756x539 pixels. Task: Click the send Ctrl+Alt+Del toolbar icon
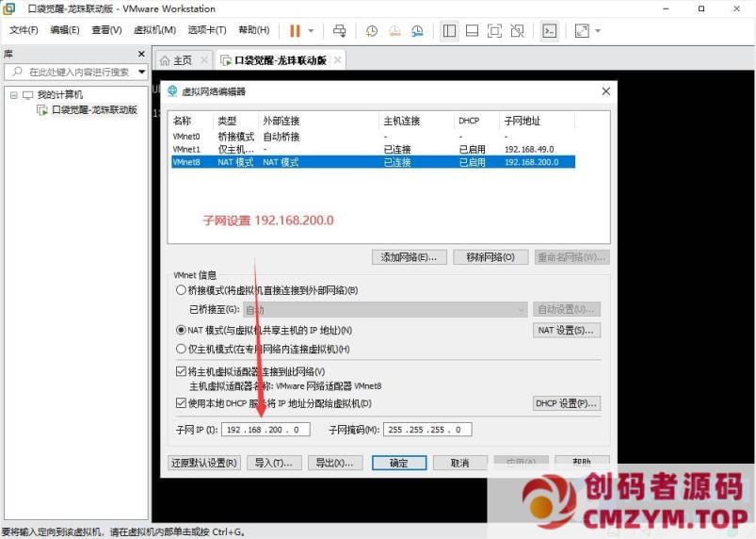(x=340, y=31)
